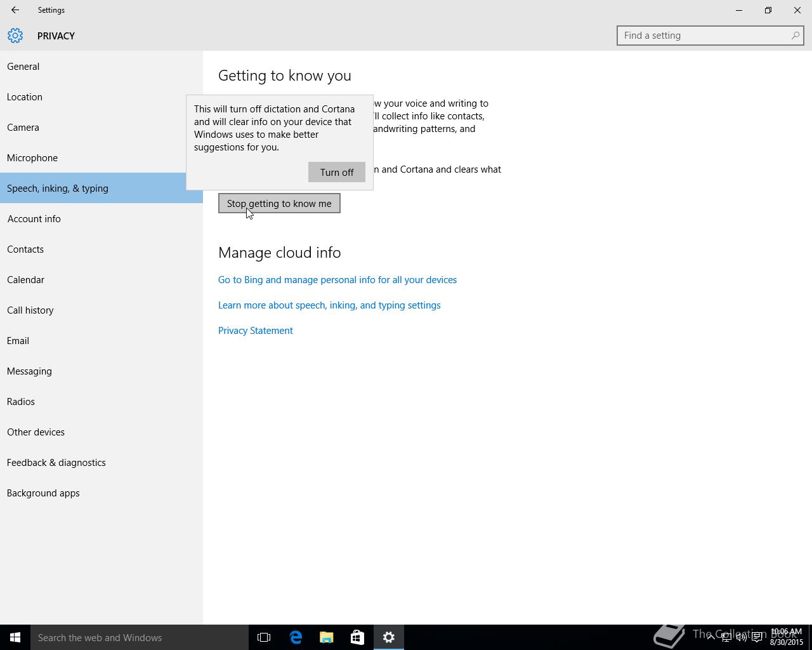Restore down the Settings window
Image resolution: width=812 pixels, height=650 pixels.
(768, 10)
